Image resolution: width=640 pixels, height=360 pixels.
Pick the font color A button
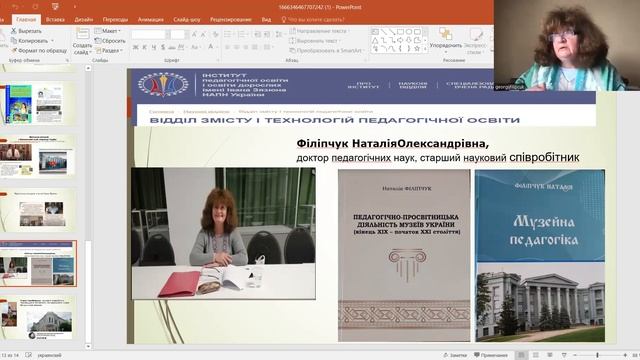click(211, 47)
